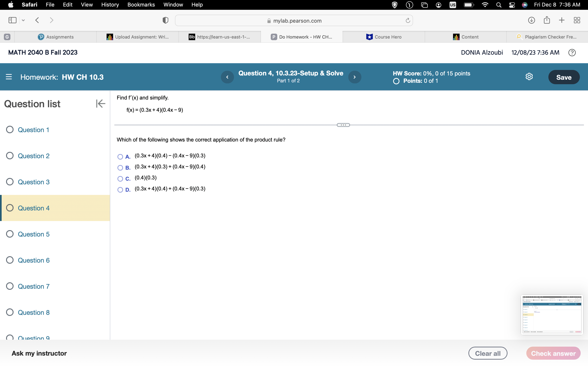Image resolution: width=588 pixels, height=367 pixels.
Task: Click the help question mark icon
Action: pos(572,52)
